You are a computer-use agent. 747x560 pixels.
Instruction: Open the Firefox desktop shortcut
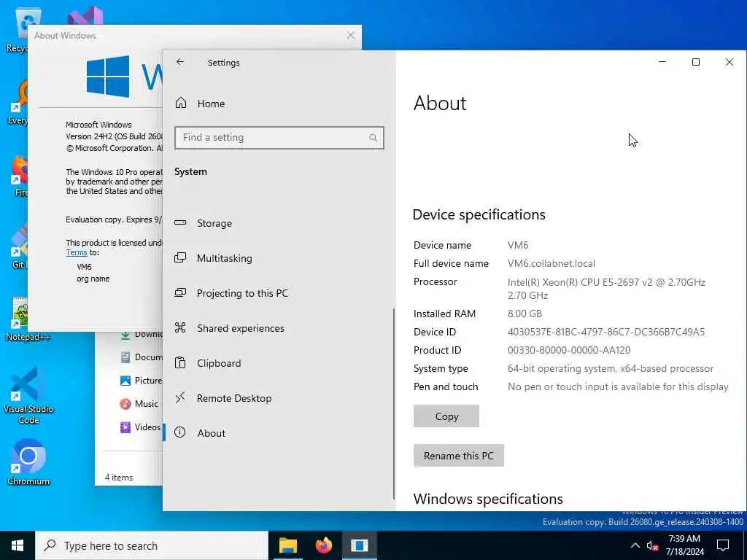coord(18,176)
